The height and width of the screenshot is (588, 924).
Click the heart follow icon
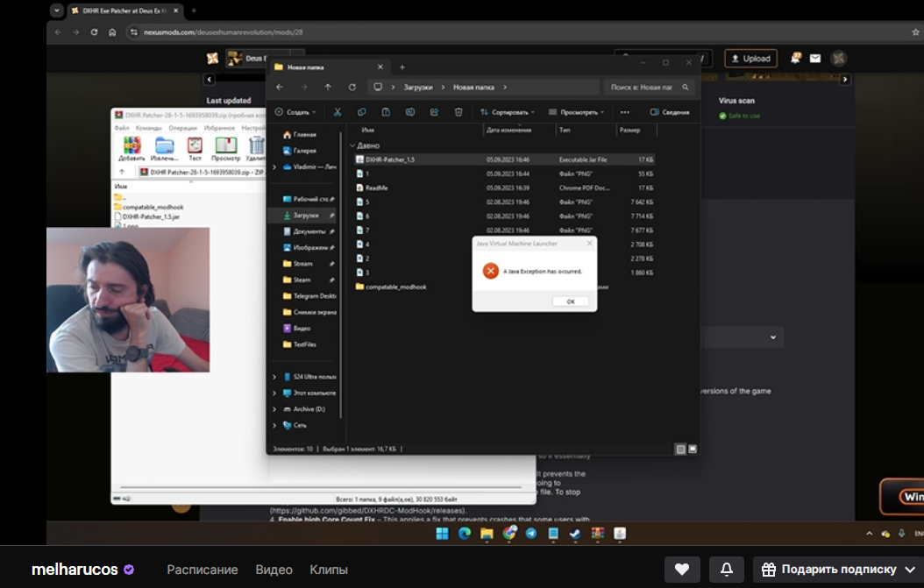682,570
